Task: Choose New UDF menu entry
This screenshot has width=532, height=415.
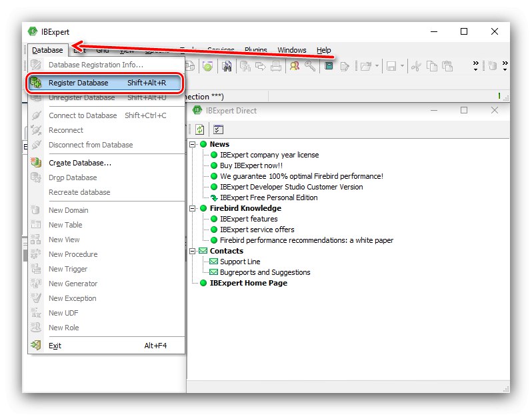Action: pyautogui.click(x=107, y=313)
